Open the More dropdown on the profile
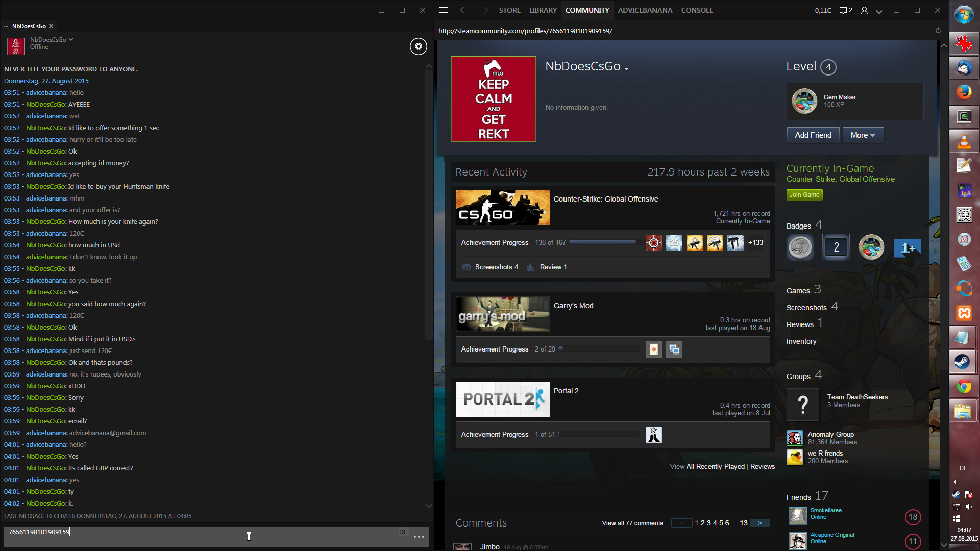The image size is (980, 551). [863, 135]
